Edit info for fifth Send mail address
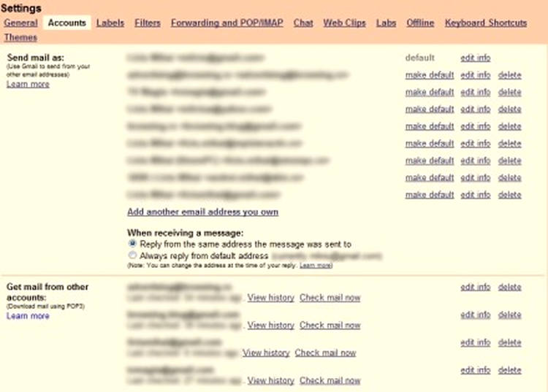The height and width of the screenshot is (392, 548). (476, 126)
